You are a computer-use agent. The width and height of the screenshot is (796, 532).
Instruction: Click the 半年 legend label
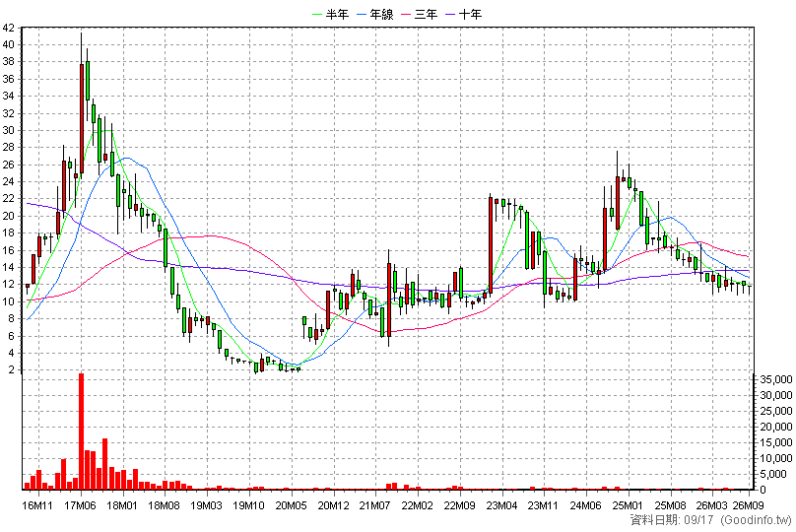[337, 14]
